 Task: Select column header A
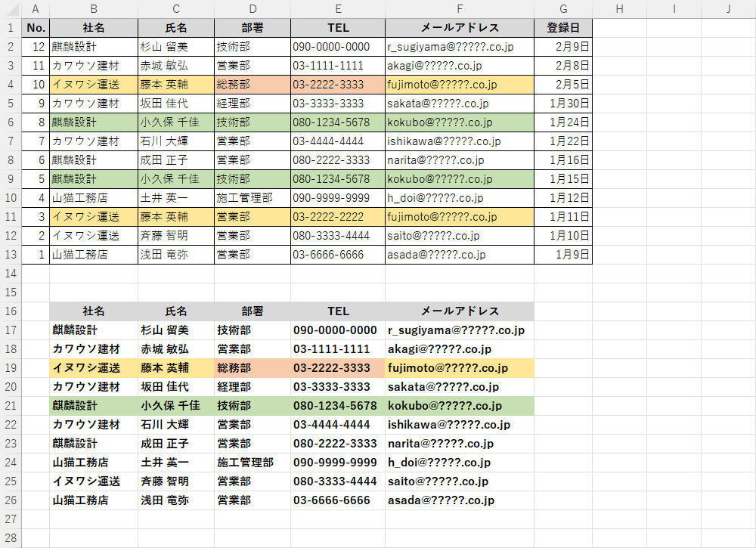click(x=36, y=8)
